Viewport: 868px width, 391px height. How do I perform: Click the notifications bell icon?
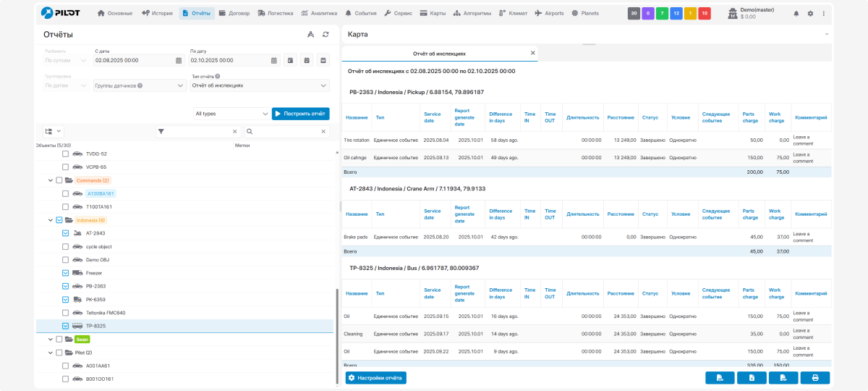point(796,14)
